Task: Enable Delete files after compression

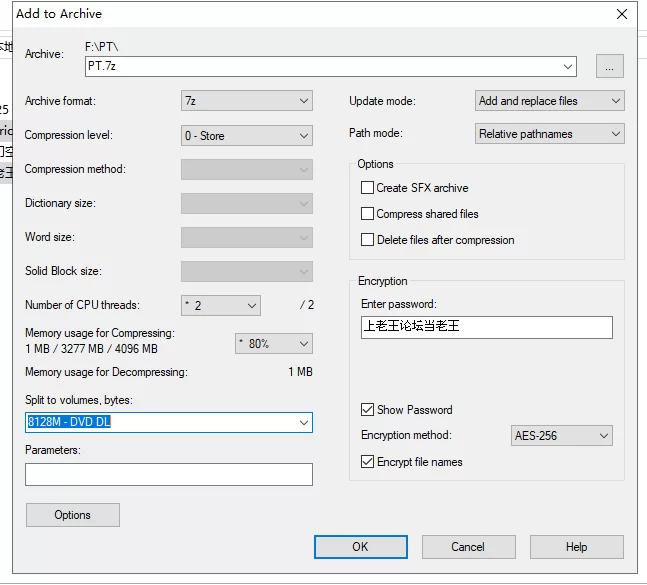Action: pos(368,240)
